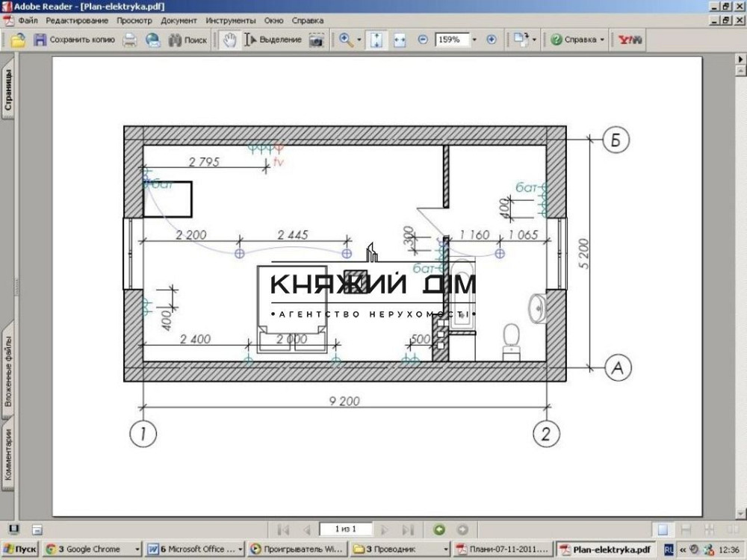747x560 pixels.
Task: Click the Zoom In magnifier tool
Action: coord(346,40)
